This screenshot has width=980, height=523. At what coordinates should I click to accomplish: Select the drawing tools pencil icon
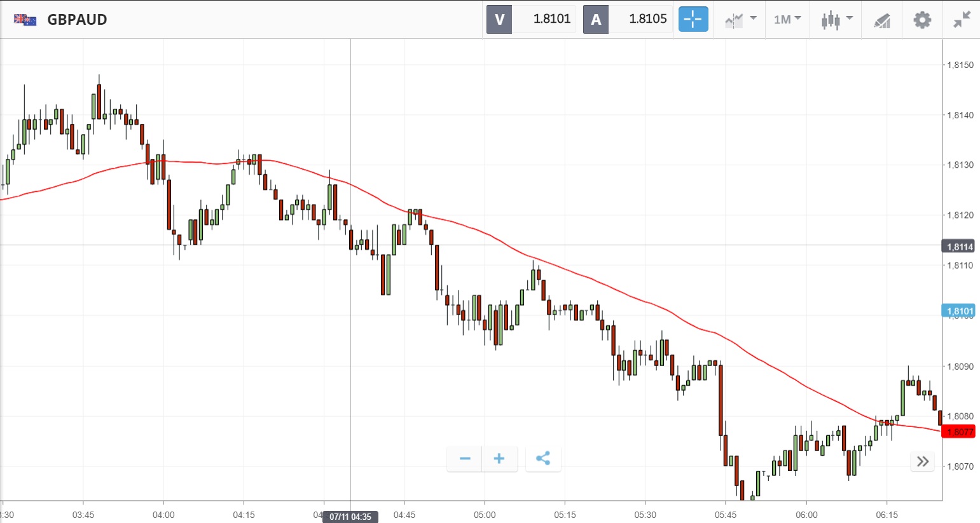(x=881, y=20)
